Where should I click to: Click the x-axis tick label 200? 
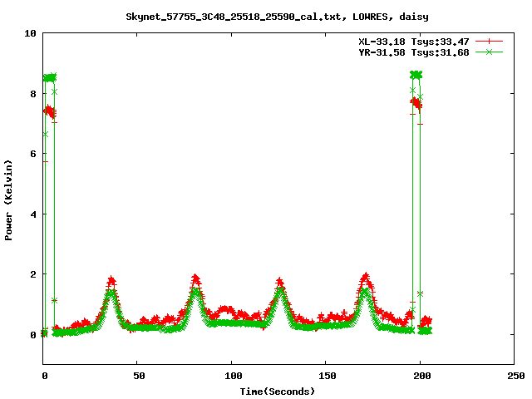point(420,376)
